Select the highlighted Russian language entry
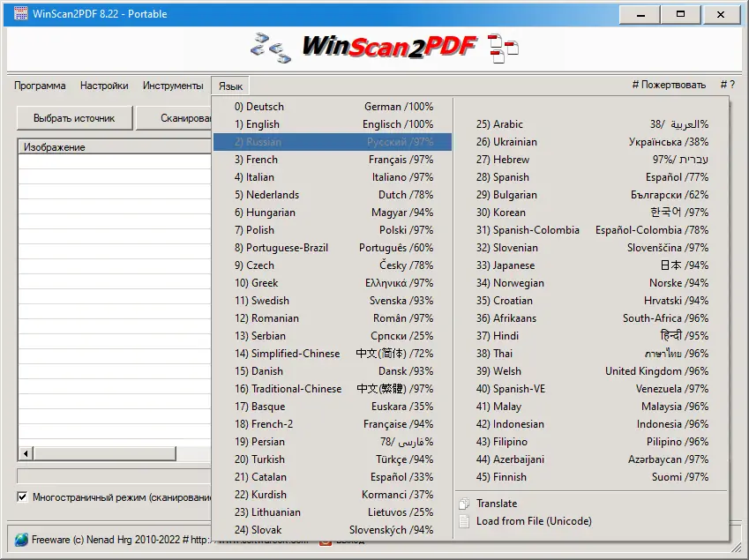The height and width of the screenshot is (560, 749). [333, 142]
